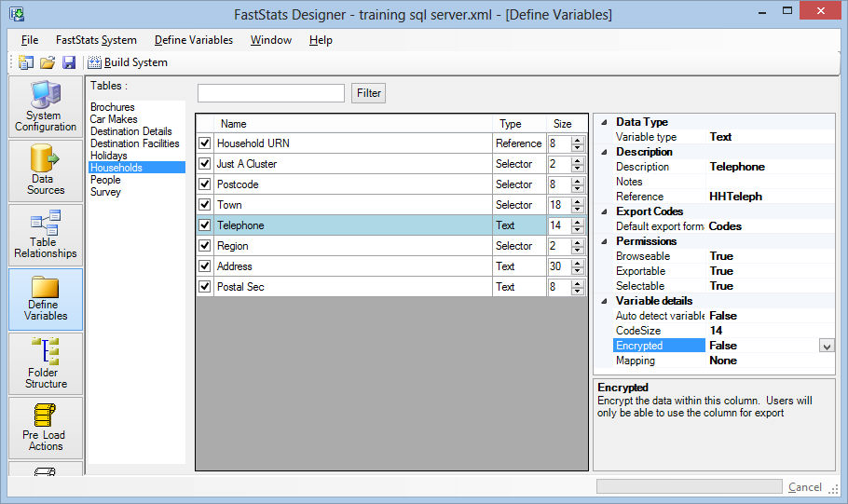
Task: Click the Name column header
Action: pyautogui.click(x=352, y=124)
